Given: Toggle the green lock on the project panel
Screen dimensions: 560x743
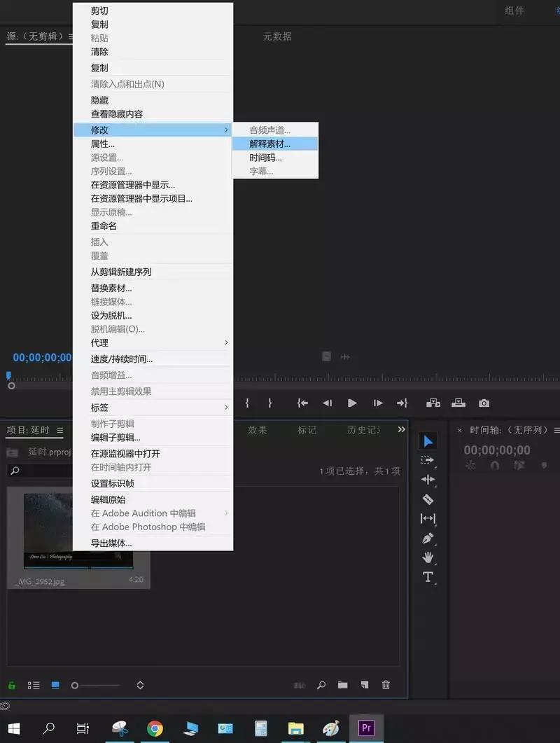Looking at the screenshot, I should 11,685.
